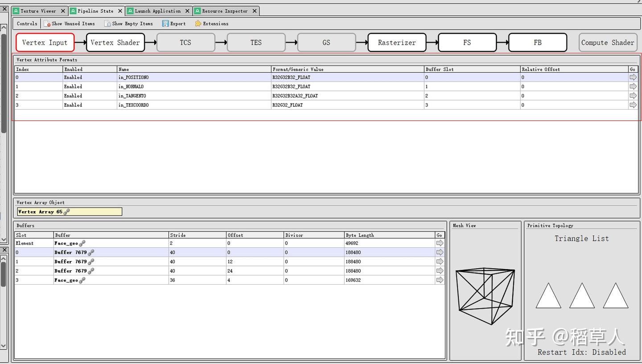Go to buffer for in_TANGENT0 attribute
The height and width of the screenshot is (364, 642).
click(x=633, y=96)
